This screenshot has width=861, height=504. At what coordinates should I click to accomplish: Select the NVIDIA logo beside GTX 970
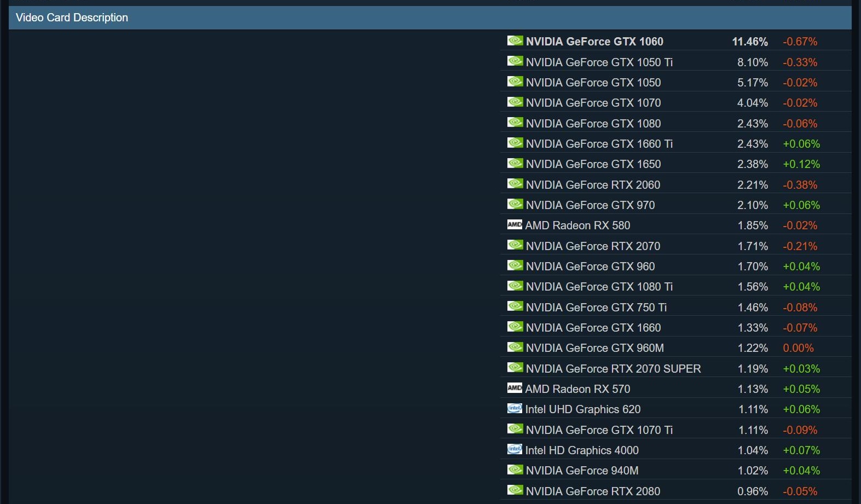[x=515, y=204]
